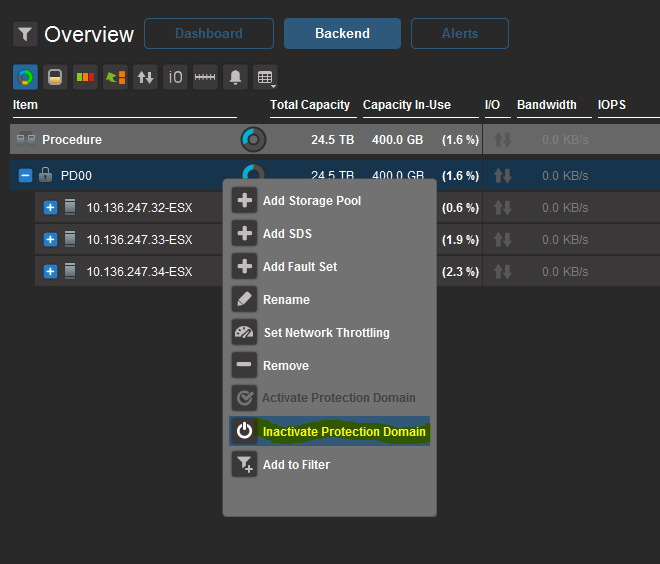Click the bell alerts toolbar icon
The height and width of the screenshot is (564, 660).
point(235,77)
